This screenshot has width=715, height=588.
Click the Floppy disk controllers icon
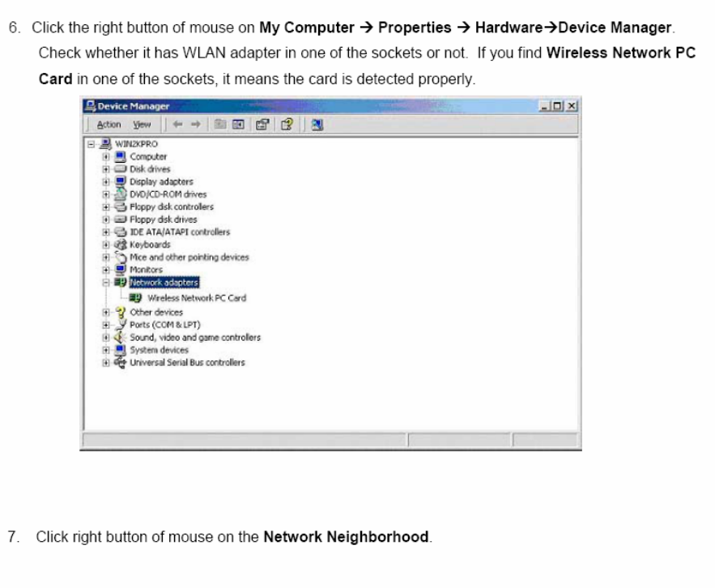point(121,207)
